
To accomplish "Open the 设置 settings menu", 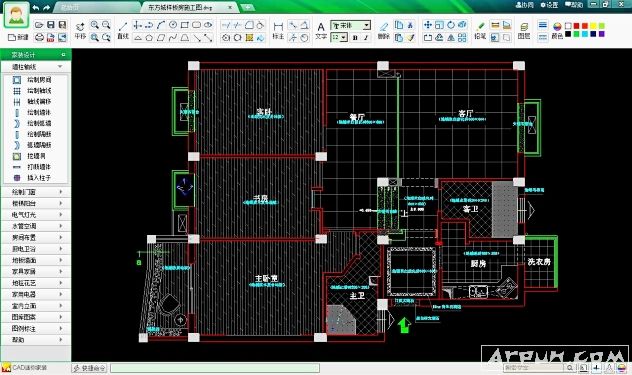I will pyautogui.click(x=550, y=5).
